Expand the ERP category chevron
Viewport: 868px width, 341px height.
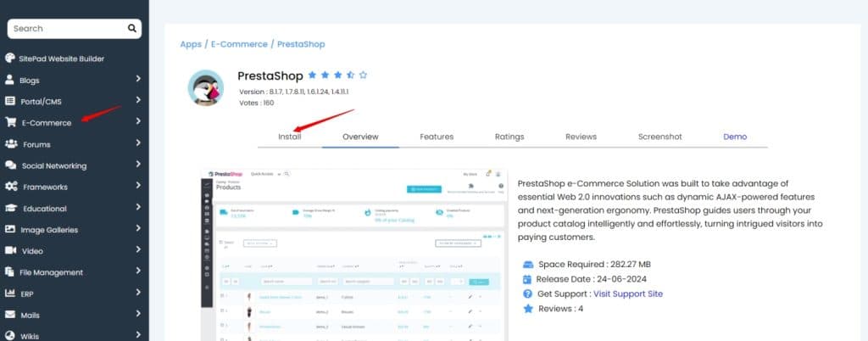(138, 293)
